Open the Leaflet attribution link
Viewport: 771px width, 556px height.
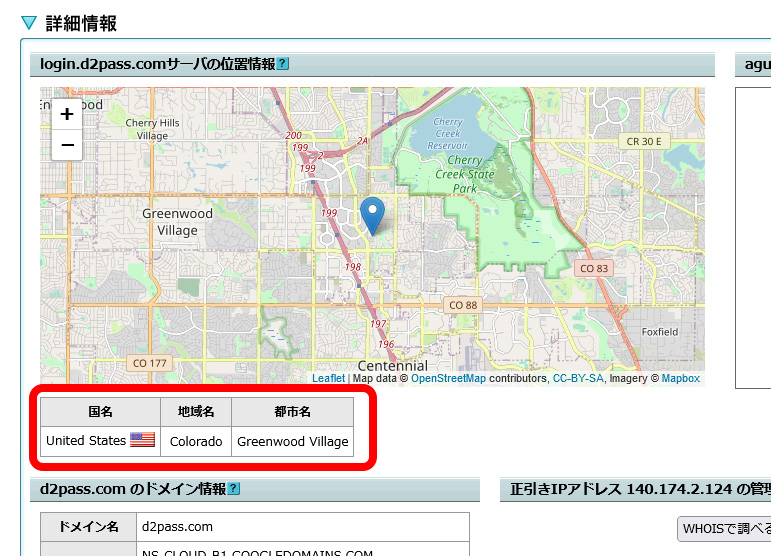[x=328, y=379]
